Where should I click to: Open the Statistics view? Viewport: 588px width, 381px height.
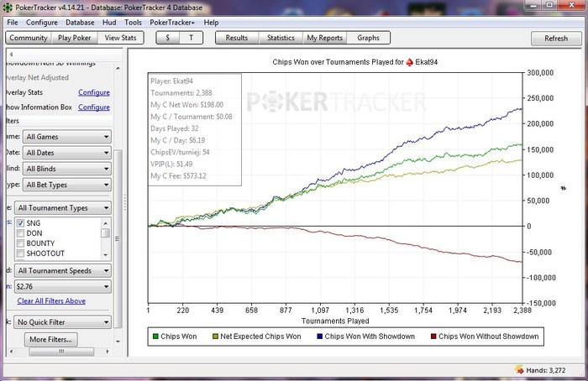[x=281, y=38]
